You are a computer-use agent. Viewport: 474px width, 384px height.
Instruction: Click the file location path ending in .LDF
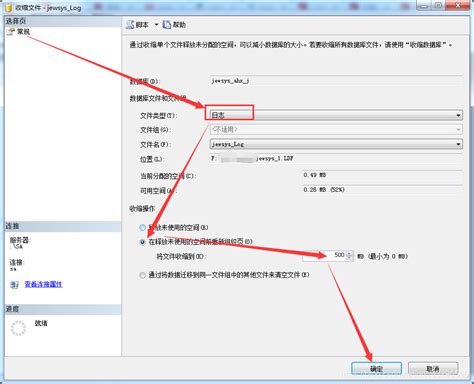click(336, 158)
